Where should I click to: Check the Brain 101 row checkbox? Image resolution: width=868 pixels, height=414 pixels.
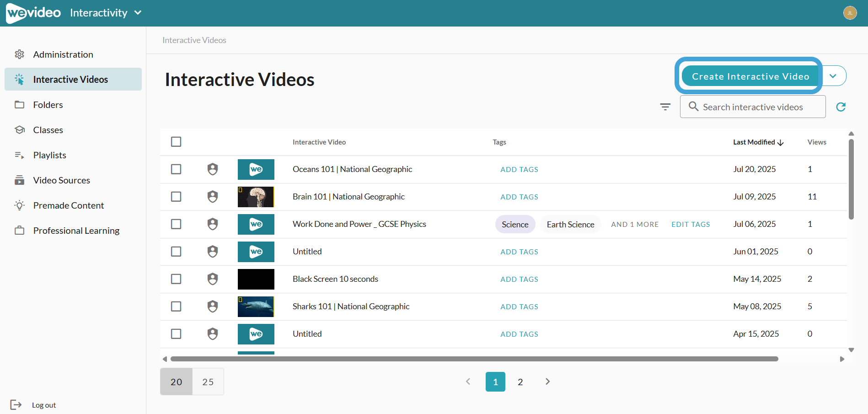click(x=176, y=197)
